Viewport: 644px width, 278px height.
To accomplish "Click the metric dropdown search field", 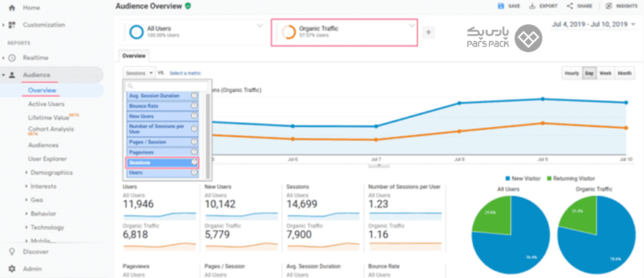I will click(167, 86).
